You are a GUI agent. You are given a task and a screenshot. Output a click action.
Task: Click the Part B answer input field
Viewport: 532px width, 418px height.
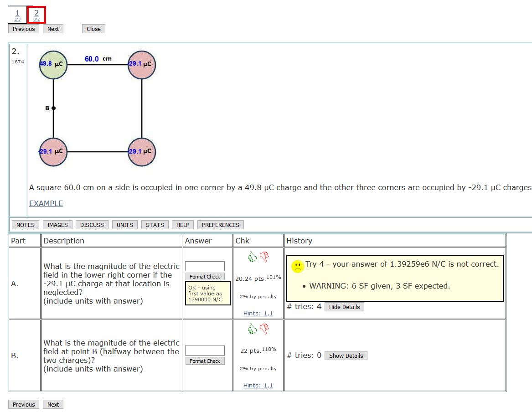click(205, 351)
